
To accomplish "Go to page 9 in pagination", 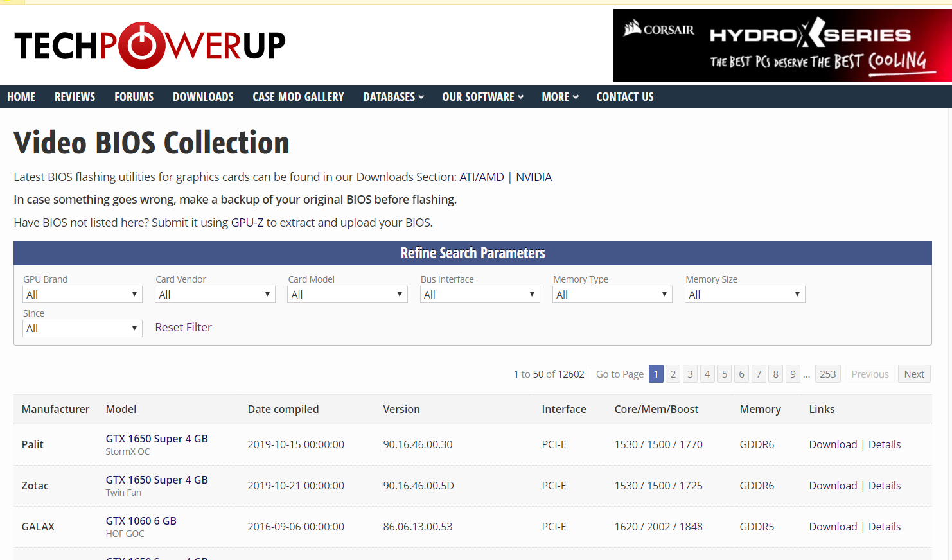I will pyautogui.click(x=793, y=374).
